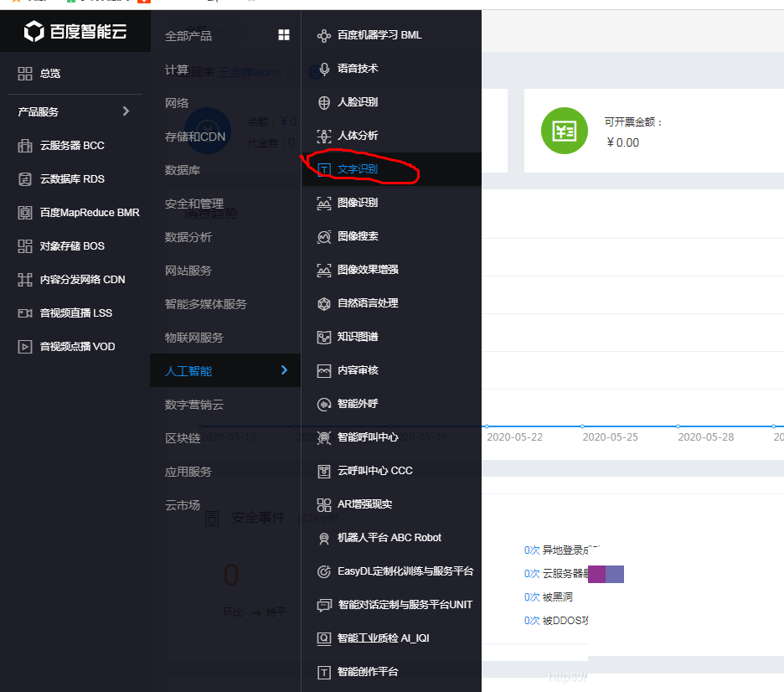Open 智能呼叫中心 icon
784x692 pixels.
pos(324,437)
